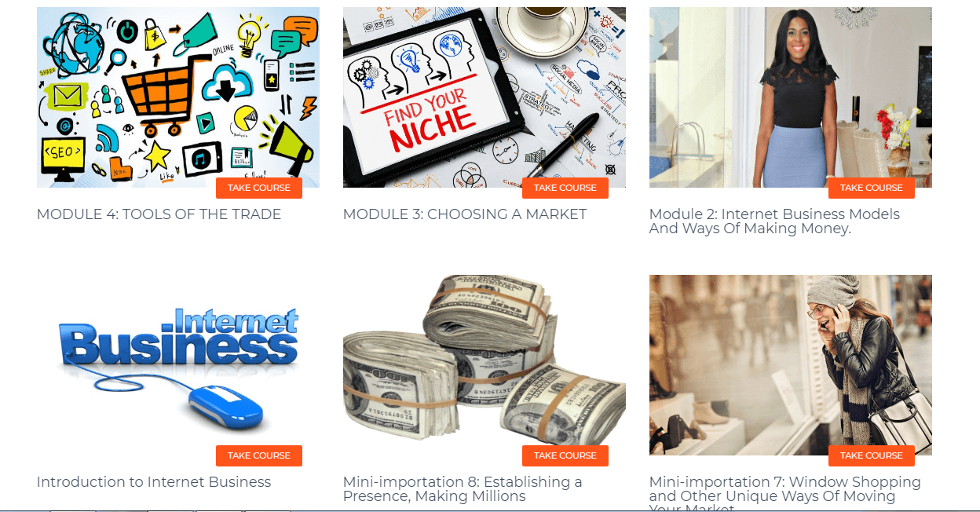The height and width of the screenshot is (512, 980).
Task: Click Take Course under the Module 2 photo
Action: pos(872,188)
